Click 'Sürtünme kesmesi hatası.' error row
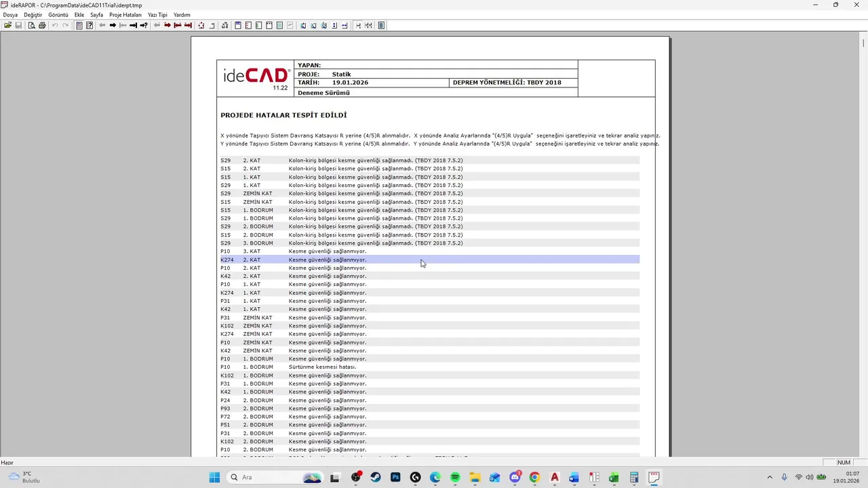Image resolution: width=868 pixels, height=488 pixels. pos(429,367)
